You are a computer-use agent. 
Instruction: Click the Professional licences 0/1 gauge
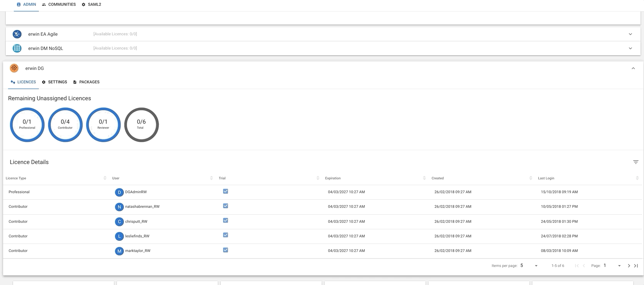[27, 125]
